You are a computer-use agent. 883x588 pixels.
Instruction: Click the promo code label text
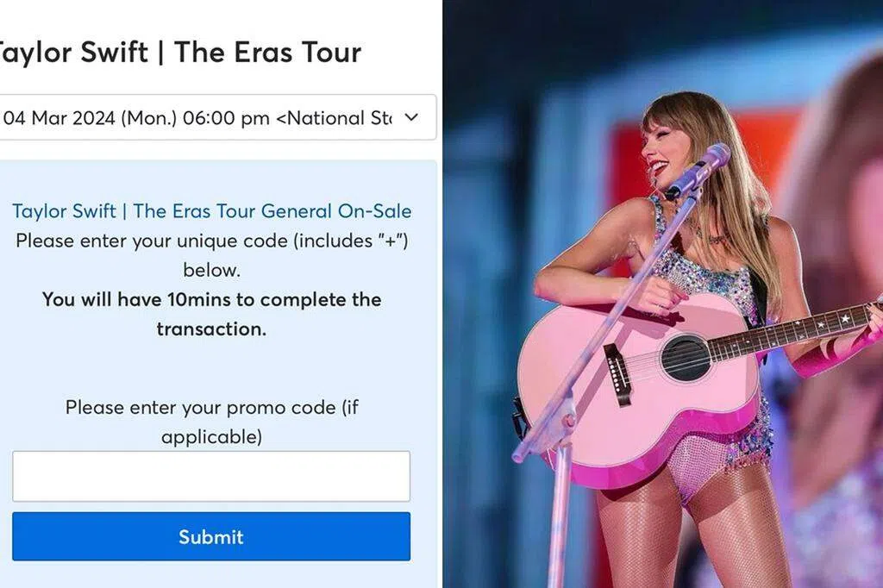tap(212, 422)
